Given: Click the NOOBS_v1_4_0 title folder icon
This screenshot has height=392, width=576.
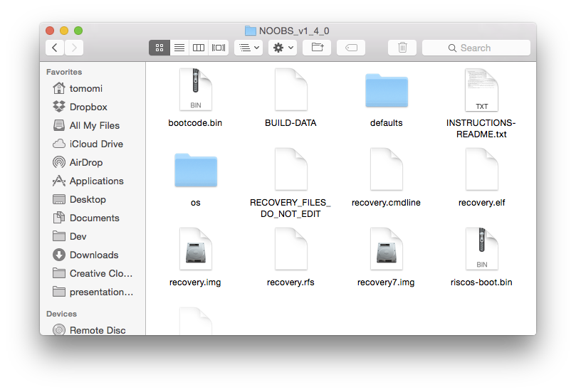Looking at the screenshot, I should (x=251, y=31).
